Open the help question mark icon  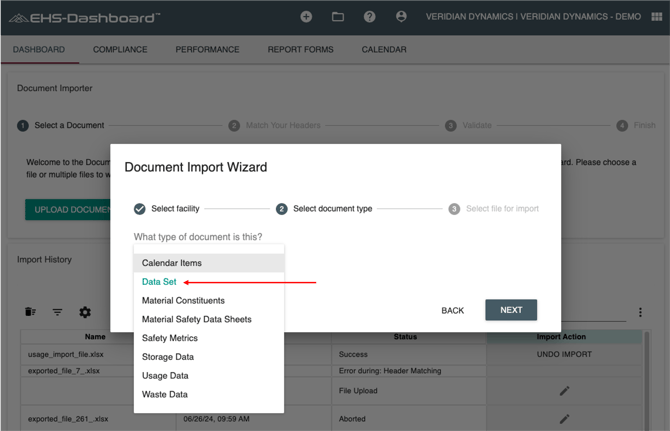pyautogui.click(x=369, y=17)
